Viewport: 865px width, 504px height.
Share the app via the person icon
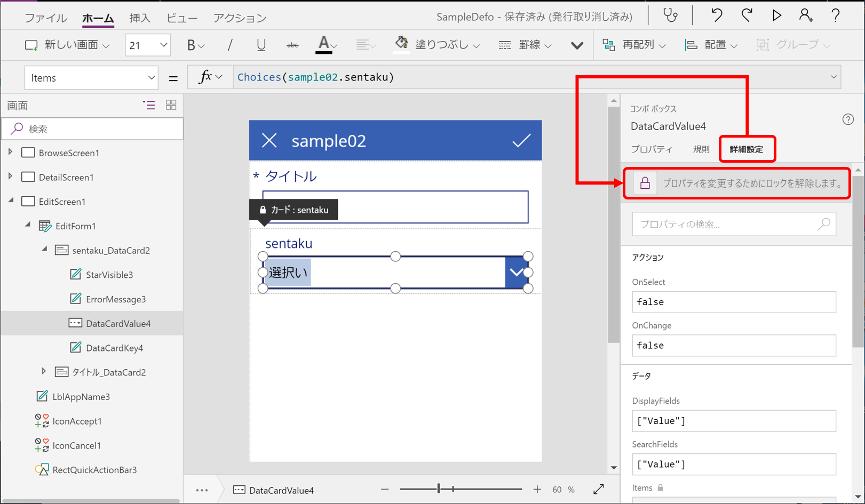806,15
